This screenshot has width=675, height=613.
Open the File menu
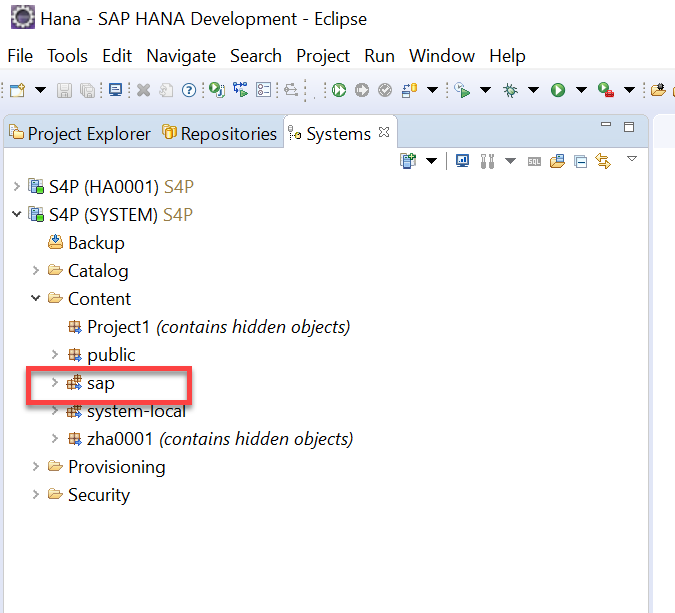[20, 56]
